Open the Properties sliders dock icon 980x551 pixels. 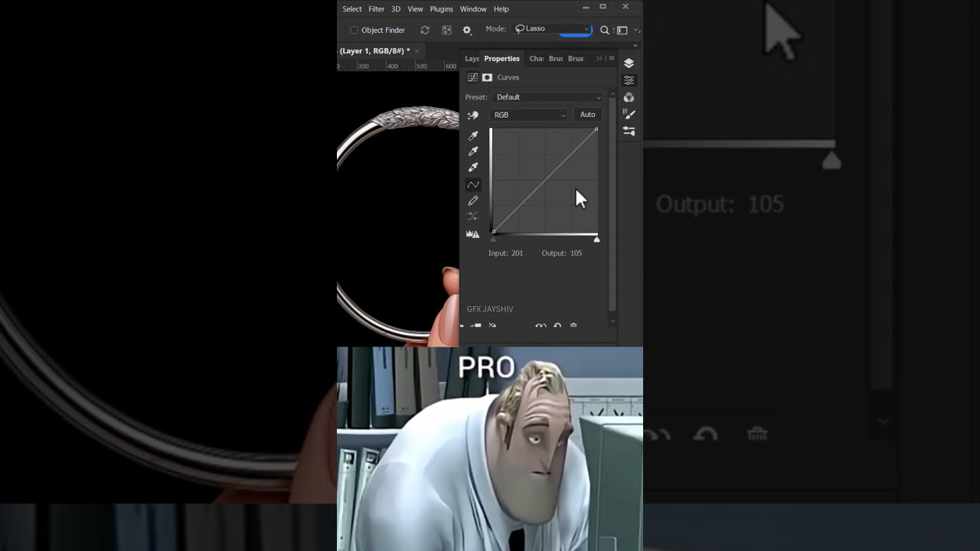629,80
